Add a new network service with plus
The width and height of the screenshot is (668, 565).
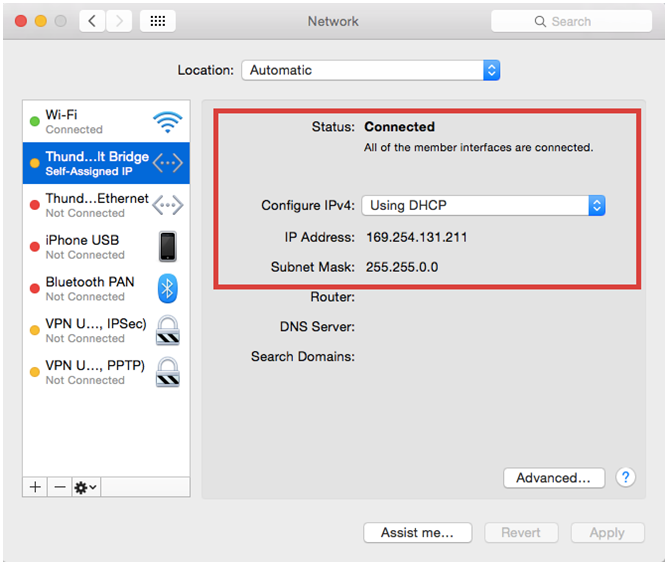click(35, 487)
